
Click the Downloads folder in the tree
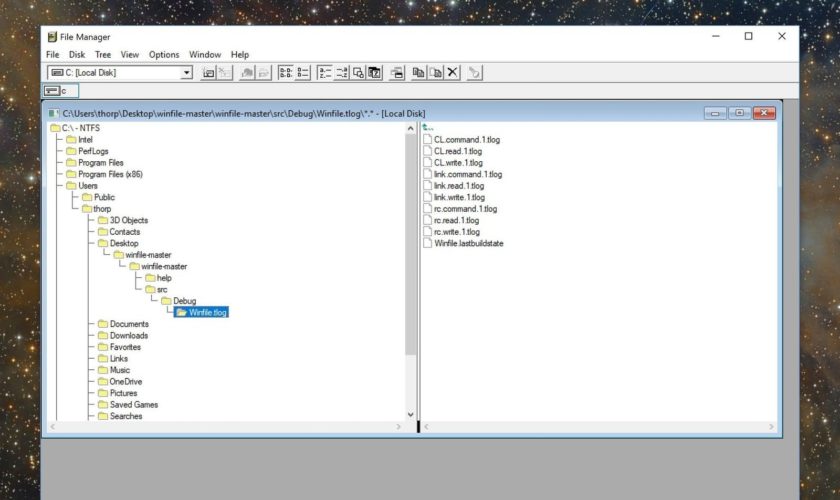(x=128, y=336)
